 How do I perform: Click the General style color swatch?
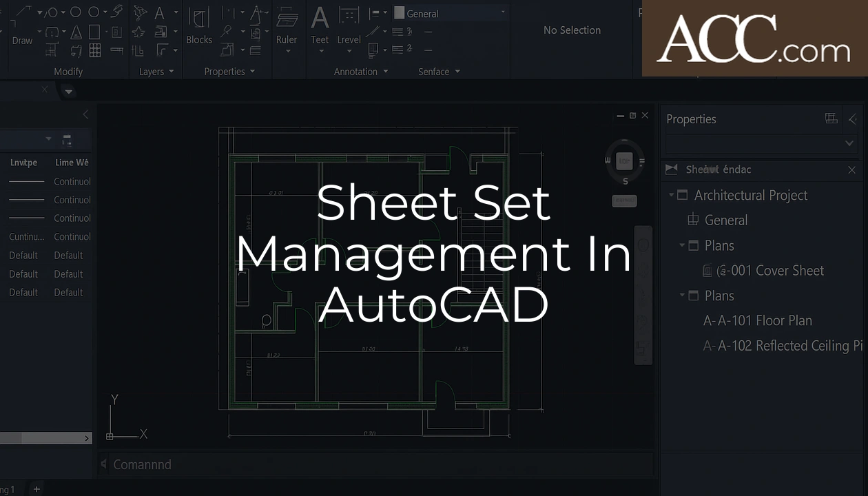point(399,13)
